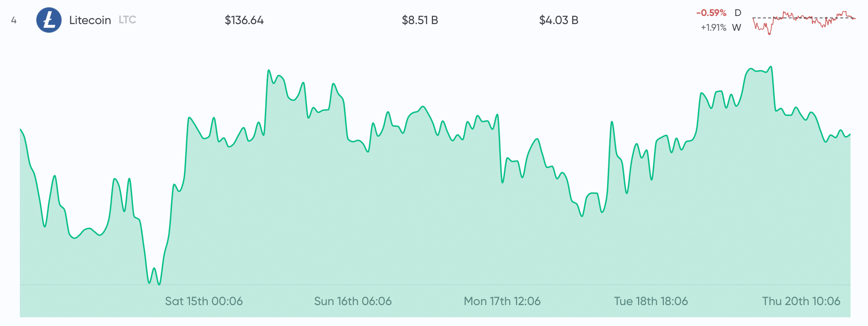Click the Thu 20th 10:06 axis label
This screenshot has height=326, width=868.
click(801, 301)
